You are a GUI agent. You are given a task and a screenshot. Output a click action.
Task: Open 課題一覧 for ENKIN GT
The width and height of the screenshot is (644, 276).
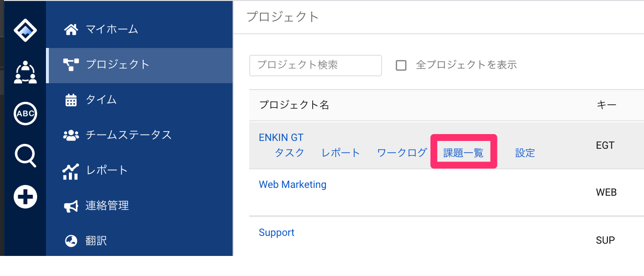click(463, 153)
